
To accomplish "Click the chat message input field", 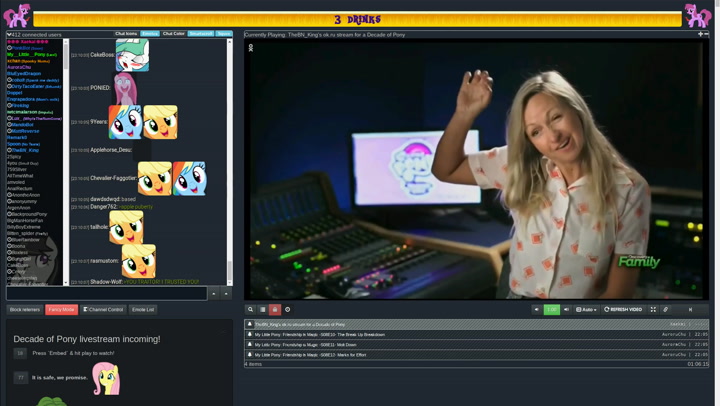I will click(107, 294).
